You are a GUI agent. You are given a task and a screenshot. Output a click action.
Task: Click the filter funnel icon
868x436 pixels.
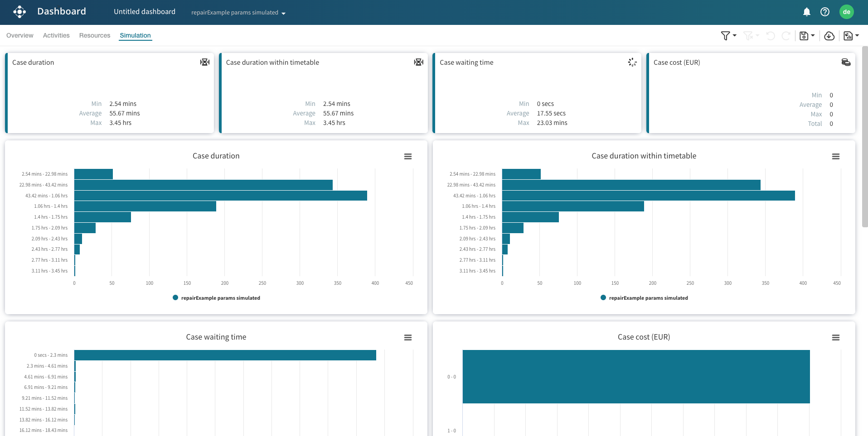click(x=726, y=36)
